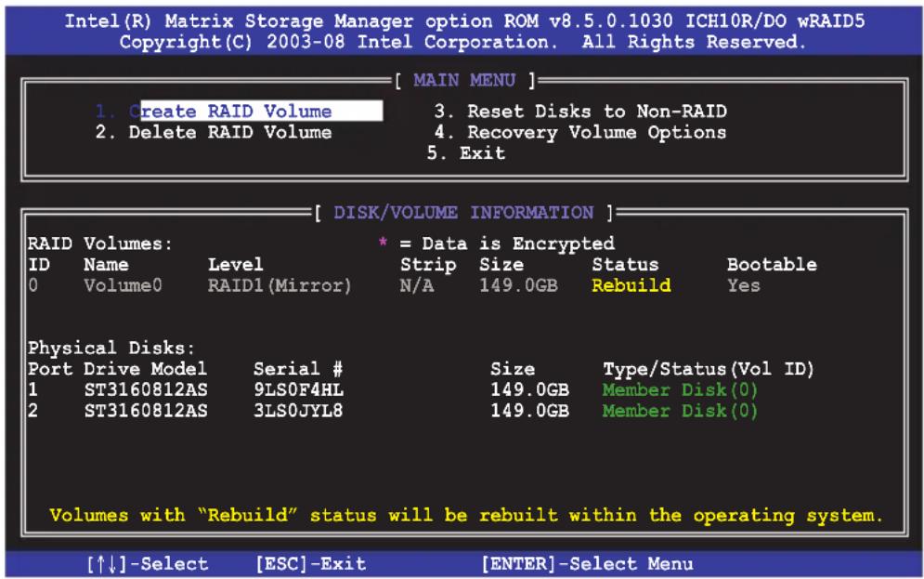Click the MAIN MENU title
Viewport: 924px width, 579px height.
pos(465,80)
